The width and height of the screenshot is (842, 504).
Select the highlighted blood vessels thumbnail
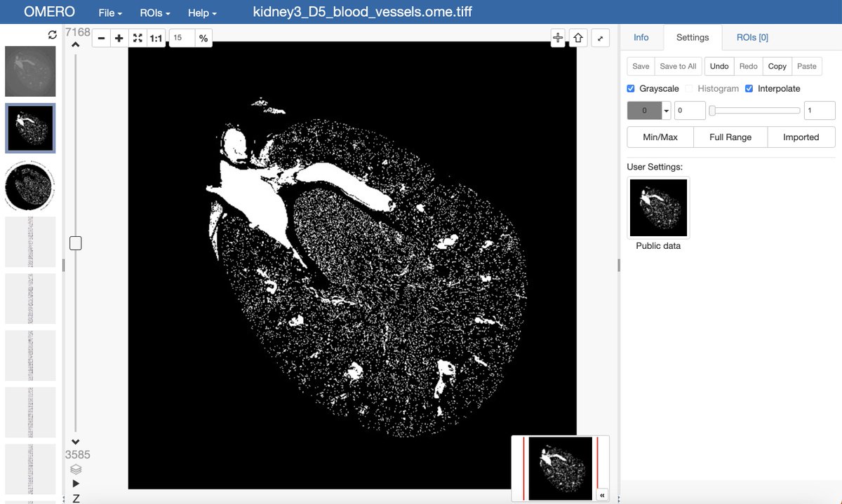30,128
